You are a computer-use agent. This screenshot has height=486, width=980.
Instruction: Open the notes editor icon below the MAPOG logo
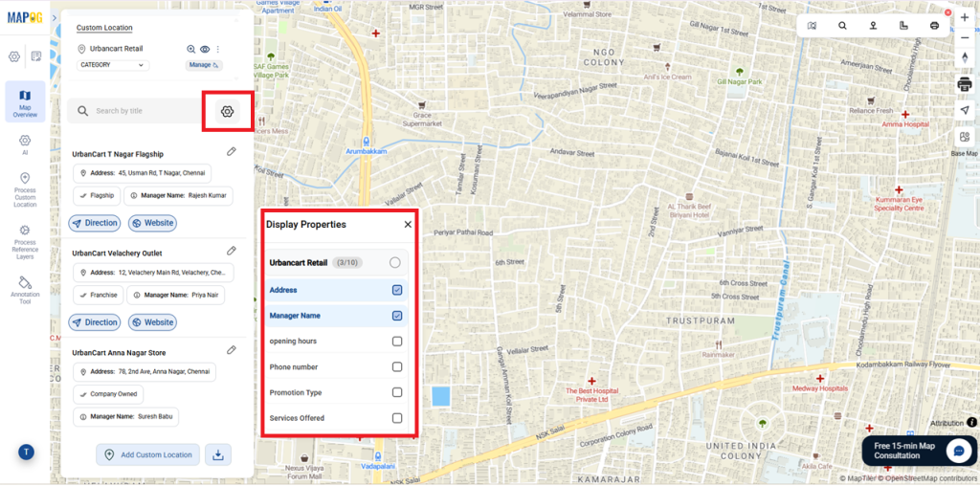(x=37, y=56)
